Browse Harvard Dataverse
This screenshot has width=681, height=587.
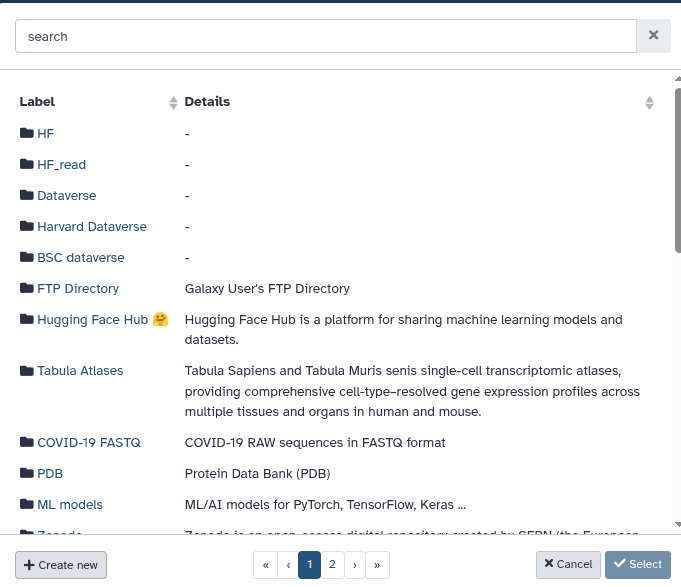tap(92, 227)
